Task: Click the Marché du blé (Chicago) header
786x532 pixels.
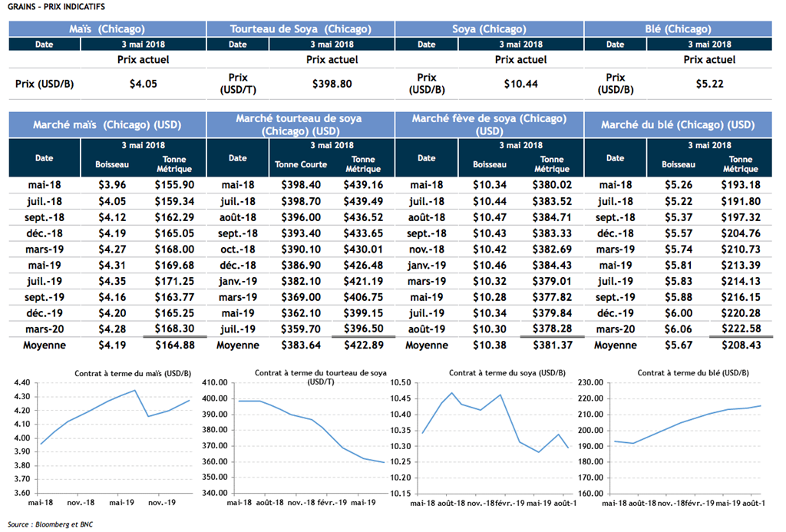Action: click(678, 124)
